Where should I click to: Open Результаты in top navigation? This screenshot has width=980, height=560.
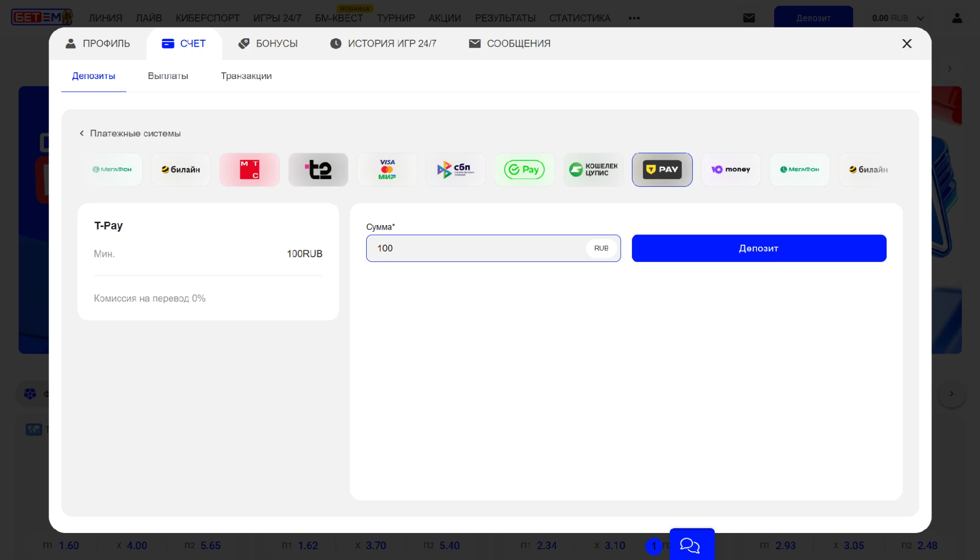click(505, 18)
